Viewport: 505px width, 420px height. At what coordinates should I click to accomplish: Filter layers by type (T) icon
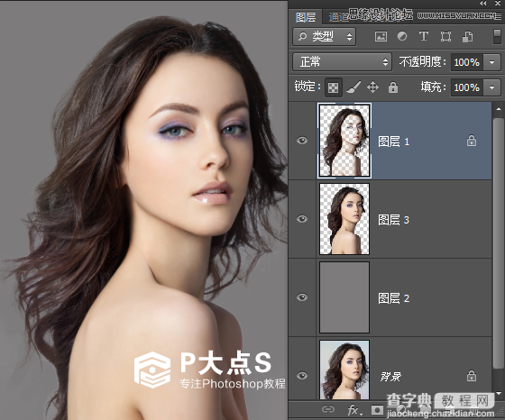[x=424, y=36]
